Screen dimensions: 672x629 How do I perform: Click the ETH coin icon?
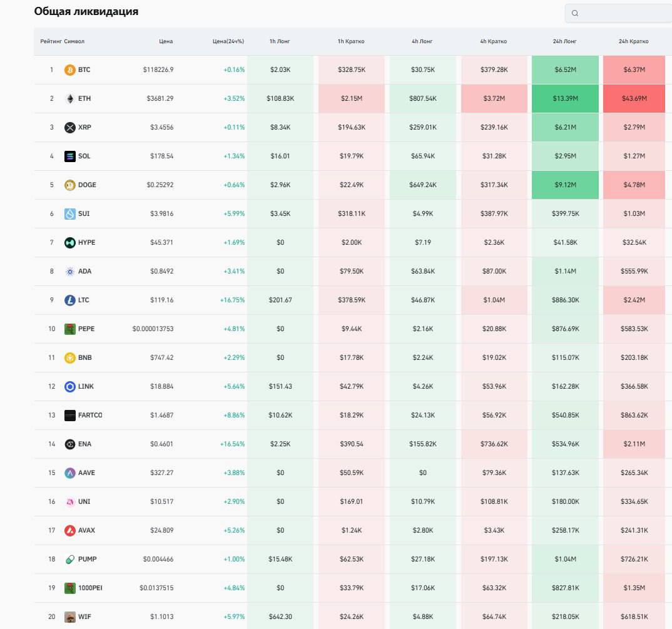pyautogui.click(x=70, y=99)
